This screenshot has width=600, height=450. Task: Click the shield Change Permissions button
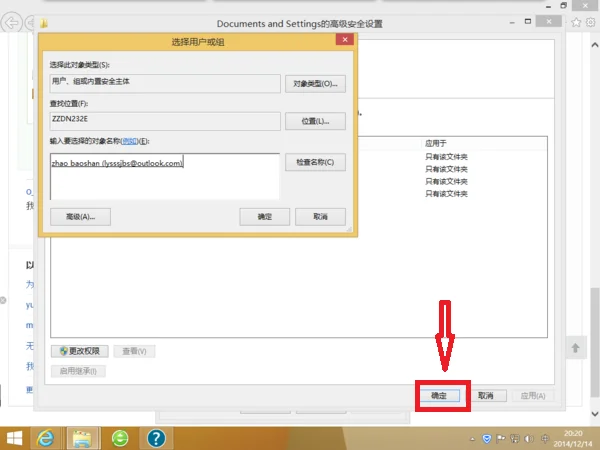click(80, 351)
